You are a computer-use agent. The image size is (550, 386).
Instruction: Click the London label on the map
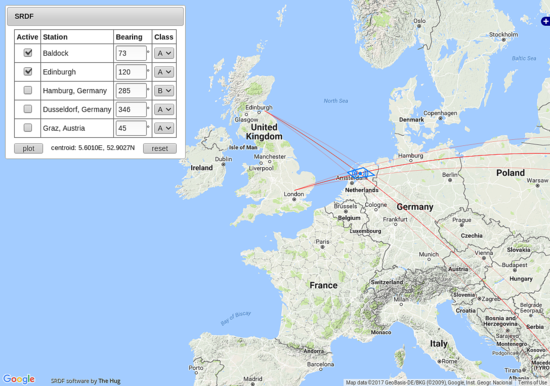(x=294, y=194)
